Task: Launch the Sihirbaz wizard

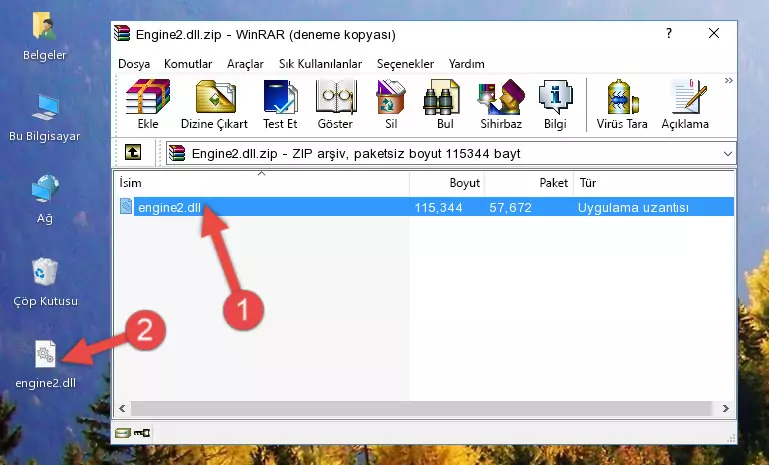Action: [x=501, y=104]
